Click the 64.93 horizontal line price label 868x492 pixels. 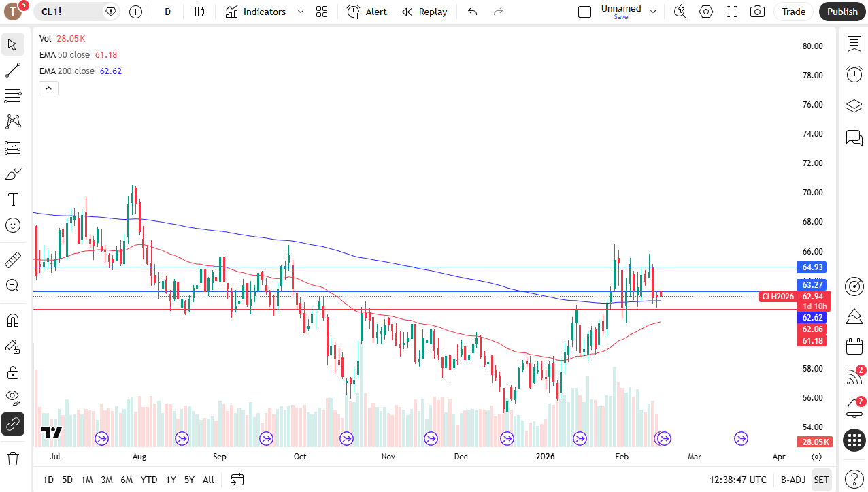pyautogui.click(x=813, y=267)
